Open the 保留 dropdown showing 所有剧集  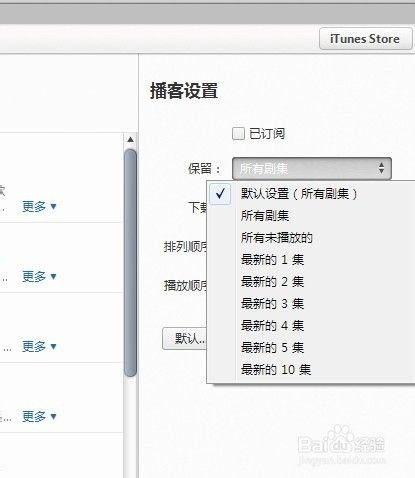tap(312, 168)
